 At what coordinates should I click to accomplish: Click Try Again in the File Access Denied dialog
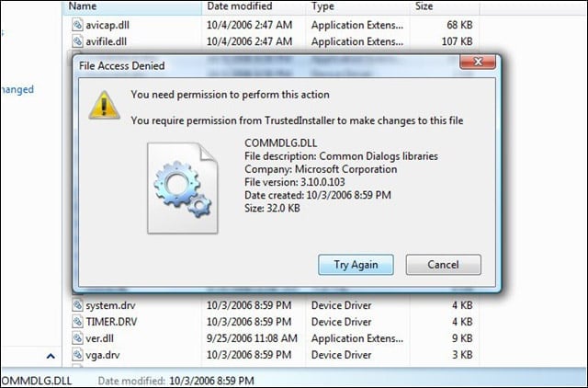(x=356, y=265)
